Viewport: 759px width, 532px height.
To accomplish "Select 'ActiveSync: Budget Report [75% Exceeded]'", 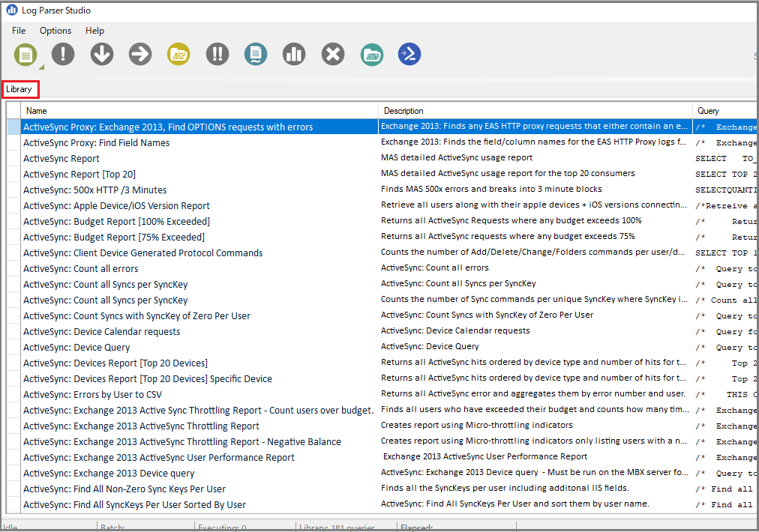I will [x=114, y=237].
